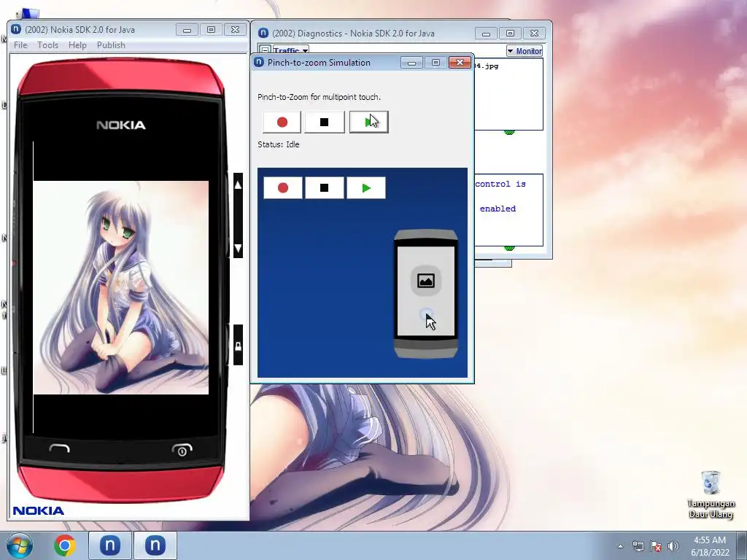Open the Monitor dropdown in Diagnostics window
Screen dimensions: 747x560
click(525, 51)
